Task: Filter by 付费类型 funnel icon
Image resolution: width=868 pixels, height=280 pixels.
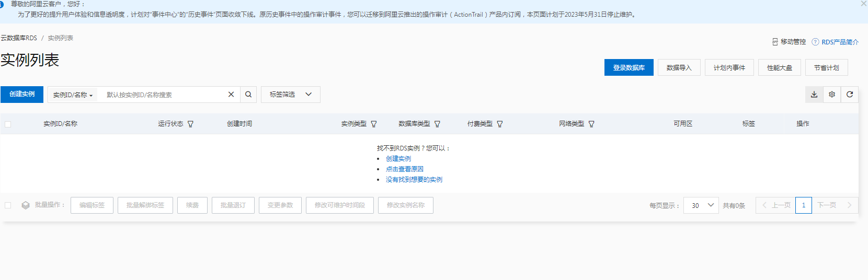Action: (x=500, y=124)
